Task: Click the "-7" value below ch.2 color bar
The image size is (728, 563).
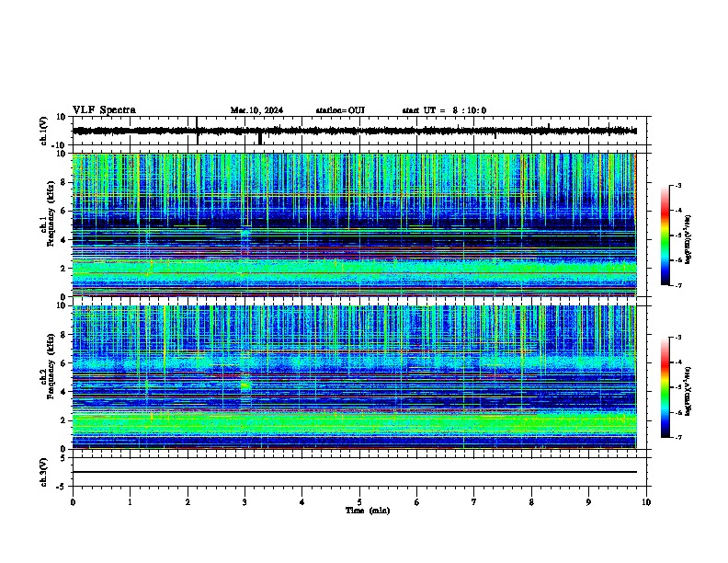Action: [x=677, y=438]
